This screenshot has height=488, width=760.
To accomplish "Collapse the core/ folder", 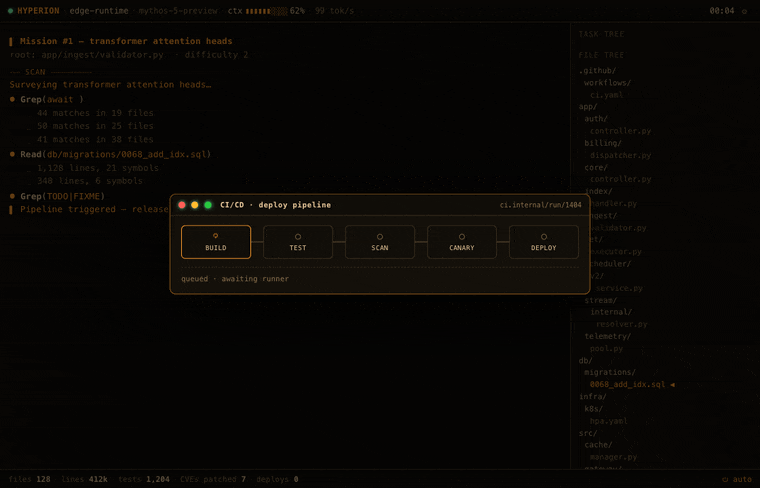I will coord(596,167).
